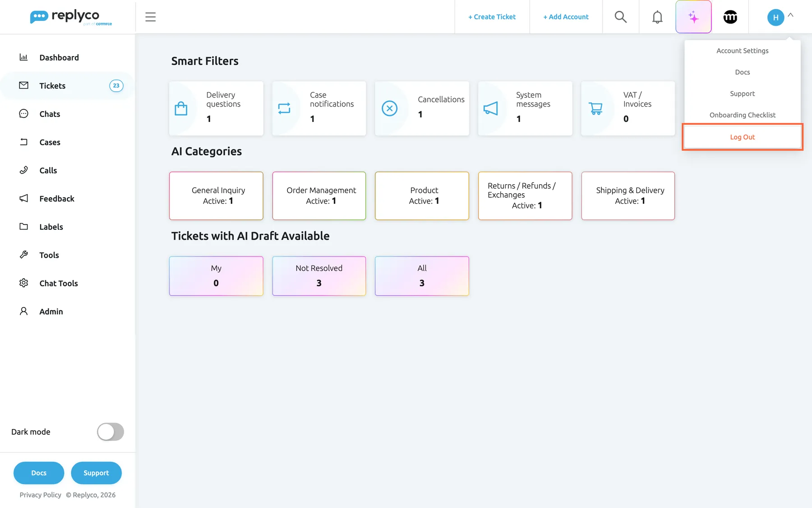The width and height of the screenshot is (812, 508).
Task: Select Account Settings from user menu
Action: point(743,51)
